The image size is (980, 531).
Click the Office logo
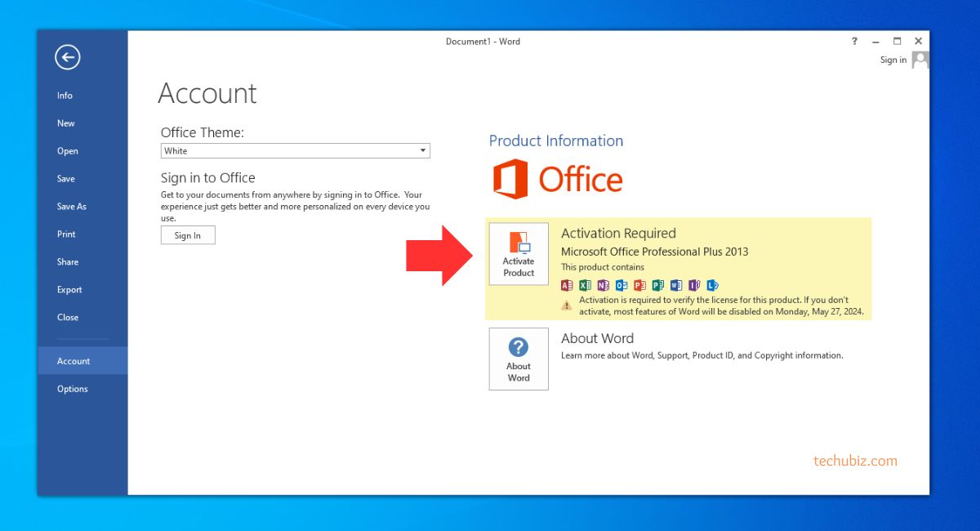[558, 179]
